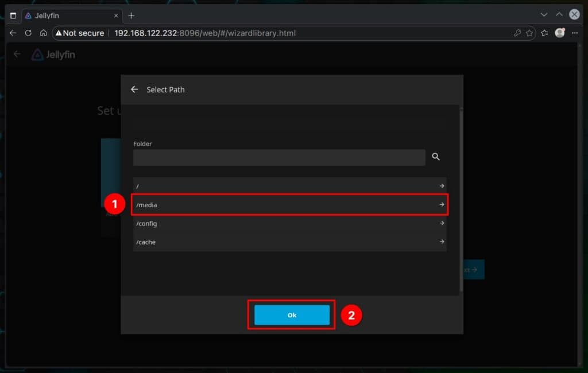This screenshot has width=588, height=373.
Task: Click the magnifier search icon beside Folder field
Action: tap(436, 157)
